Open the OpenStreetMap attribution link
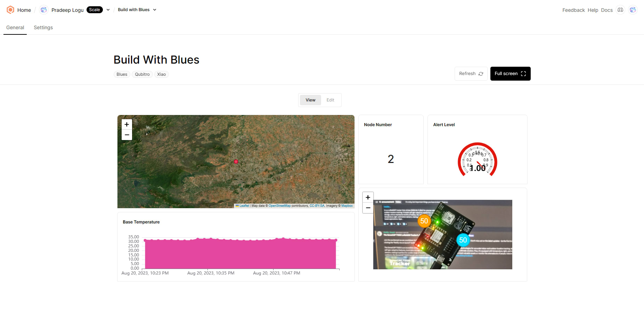Screen dimensions: 644x319 tap(279, 206)
